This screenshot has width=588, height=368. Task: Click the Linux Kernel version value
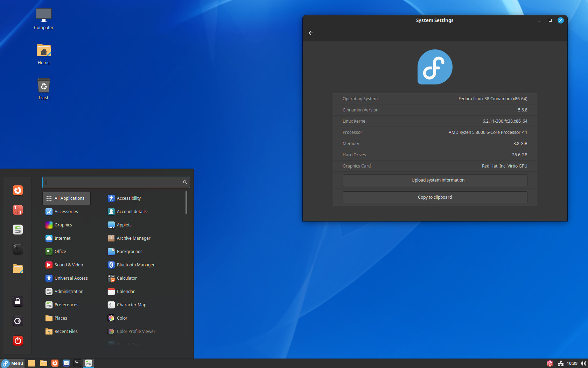coord(505,121)
